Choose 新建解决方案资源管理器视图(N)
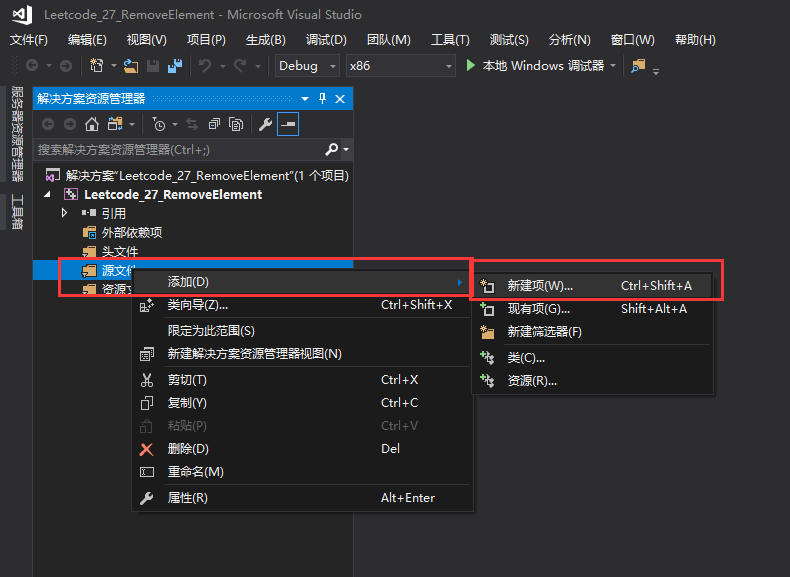The height and width of the screenshot is (577, 790). tap(302, 354)
